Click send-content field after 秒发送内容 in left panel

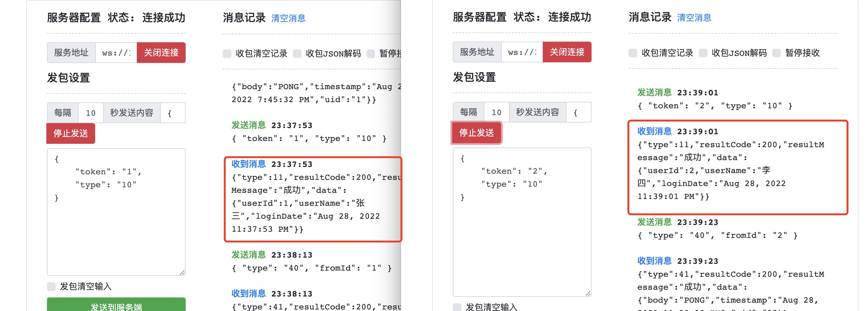pos(173,113)
